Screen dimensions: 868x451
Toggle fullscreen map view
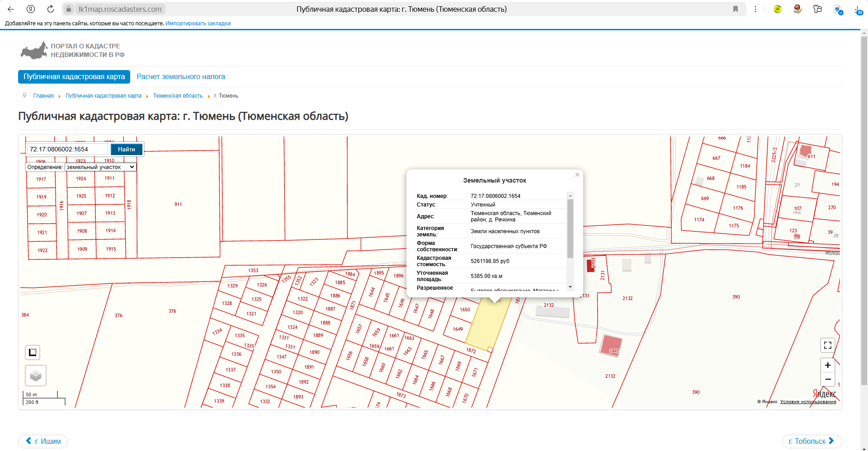click(827, 345)
